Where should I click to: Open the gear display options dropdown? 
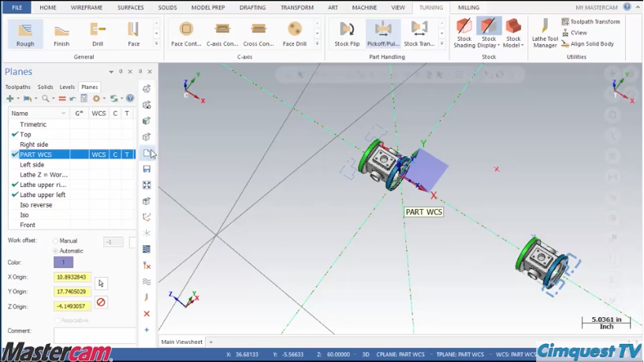click(104, 99)
